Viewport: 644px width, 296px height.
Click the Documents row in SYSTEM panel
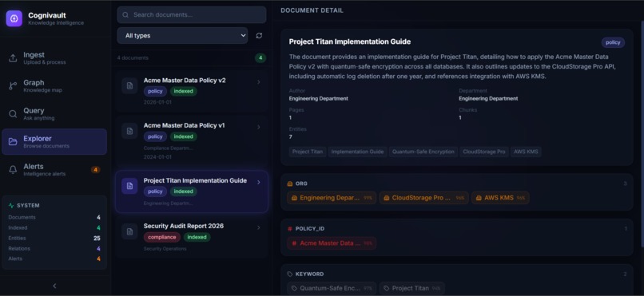tap(54, 217)
